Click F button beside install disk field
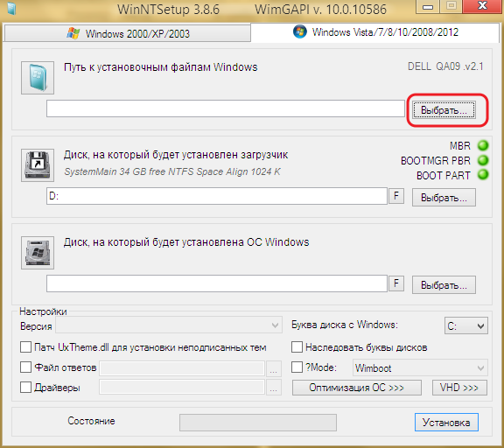Screen dimensions: 504x448 point(396,283)
